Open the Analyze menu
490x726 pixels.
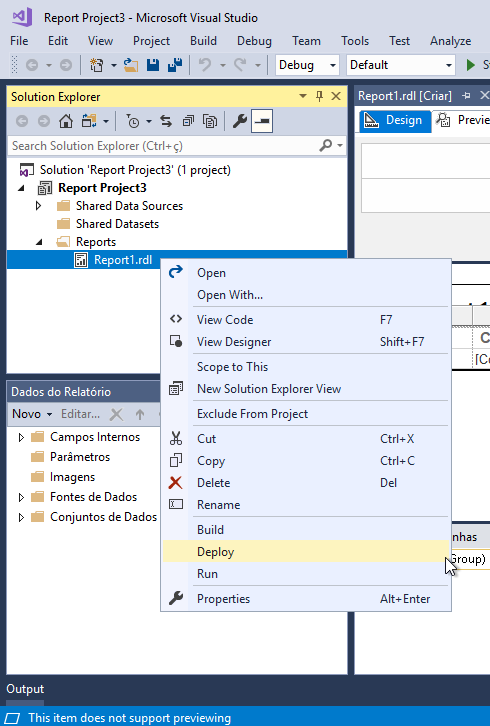[450, 41]
